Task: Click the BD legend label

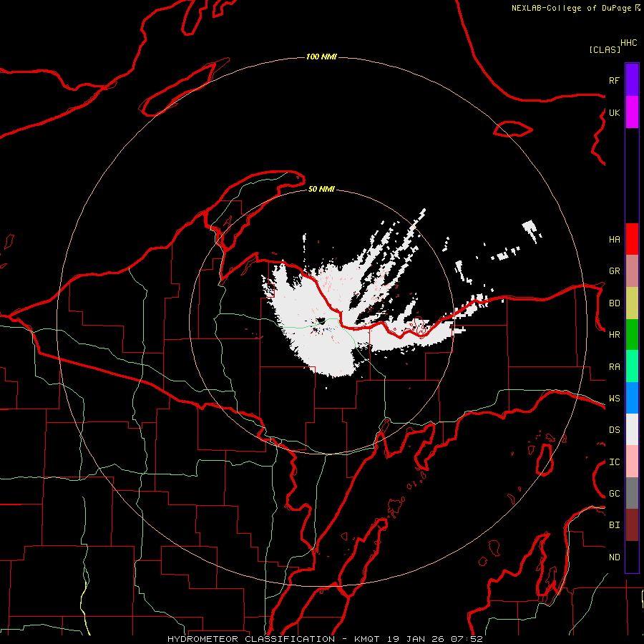Action: click(614, 303)
